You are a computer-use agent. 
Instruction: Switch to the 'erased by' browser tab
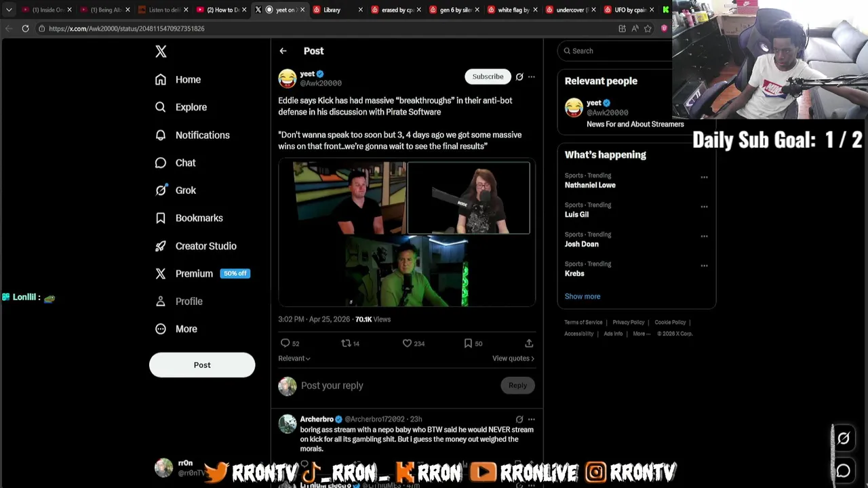pyautogui.click(x=397, y=9)
